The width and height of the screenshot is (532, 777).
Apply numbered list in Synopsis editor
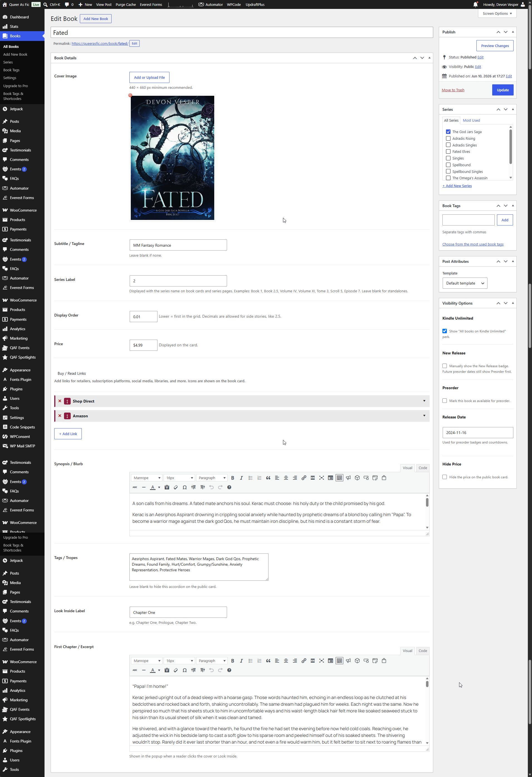pyautogui.click(x=259, y=478)
